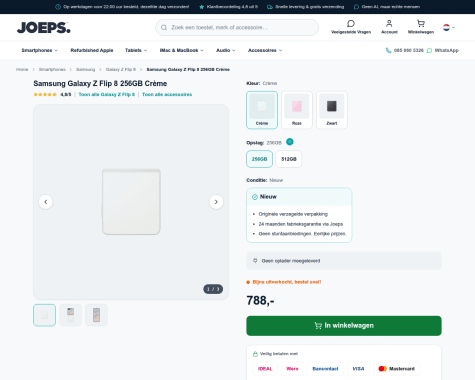Click the Geen AI chat bubble icon
The width and height of the screenshot is (475, 380).
356,7
